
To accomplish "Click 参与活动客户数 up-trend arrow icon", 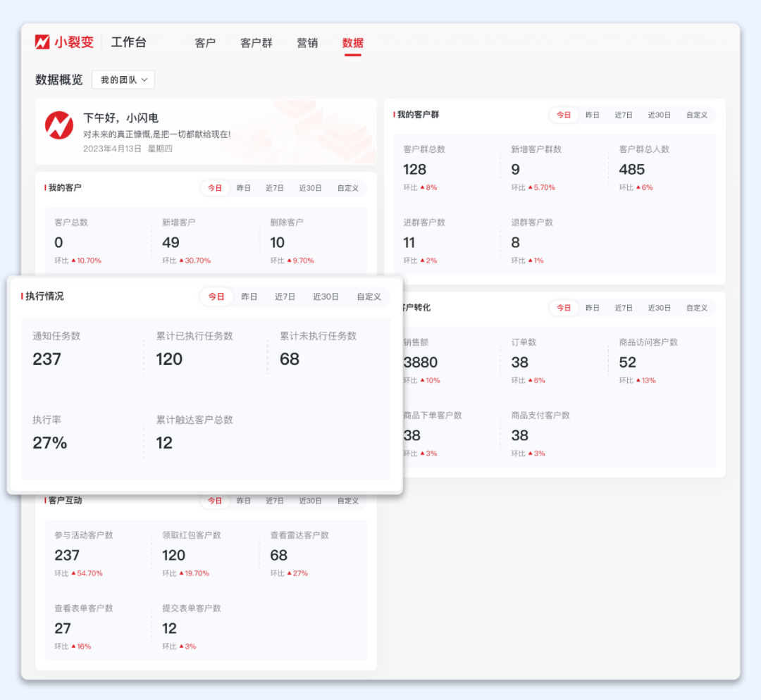I will click(74, 573).
